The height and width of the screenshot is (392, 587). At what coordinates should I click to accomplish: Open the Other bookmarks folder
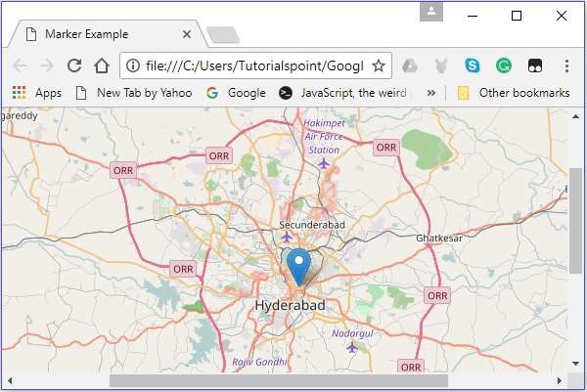click(514, 93)
